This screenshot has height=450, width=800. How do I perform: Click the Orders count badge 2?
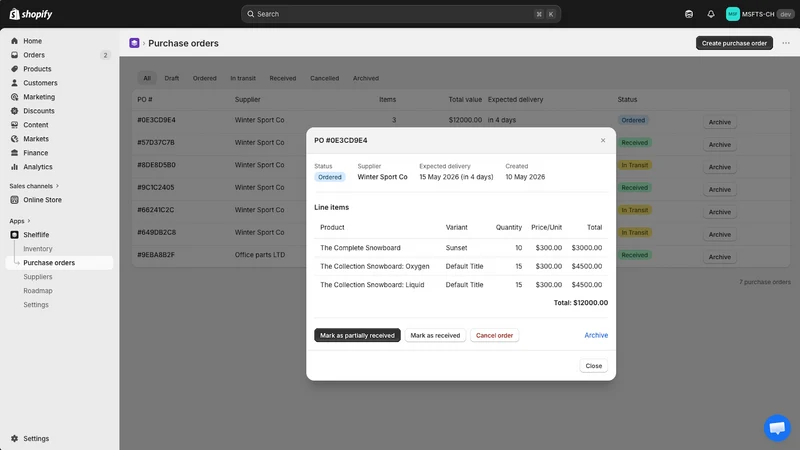tap(105, 55)
